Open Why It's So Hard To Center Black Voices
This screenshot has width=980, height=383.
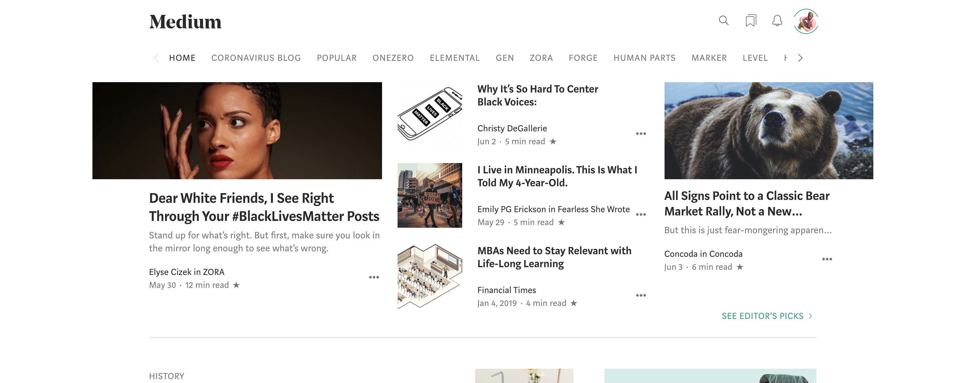pos(538,95)
